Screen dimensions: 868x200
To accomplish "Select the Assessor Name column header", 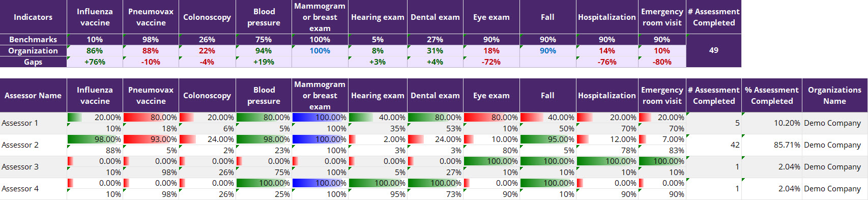I will pyautogui.click(x=33, y=95).
